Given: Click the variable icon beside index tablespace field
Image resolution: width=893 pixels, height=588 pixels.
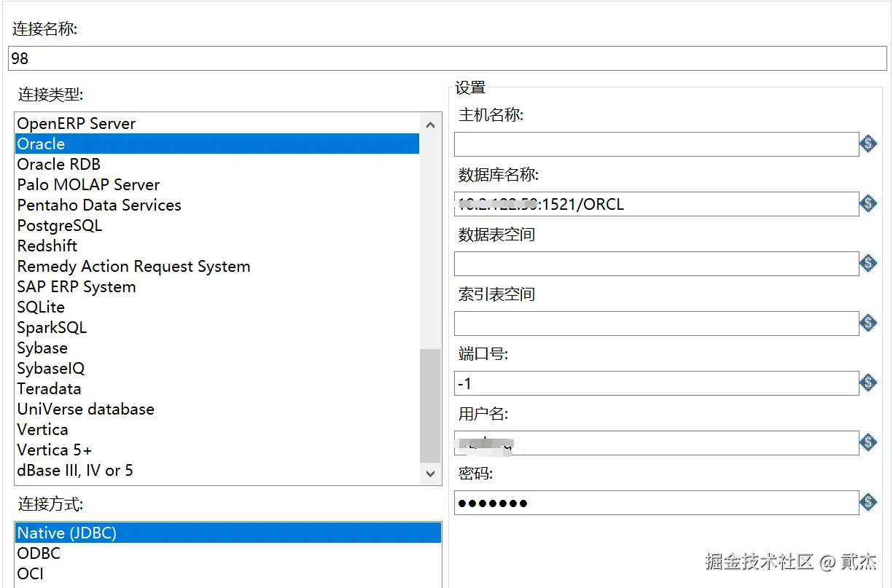Looking at the screenshot, I should [868, 323].
